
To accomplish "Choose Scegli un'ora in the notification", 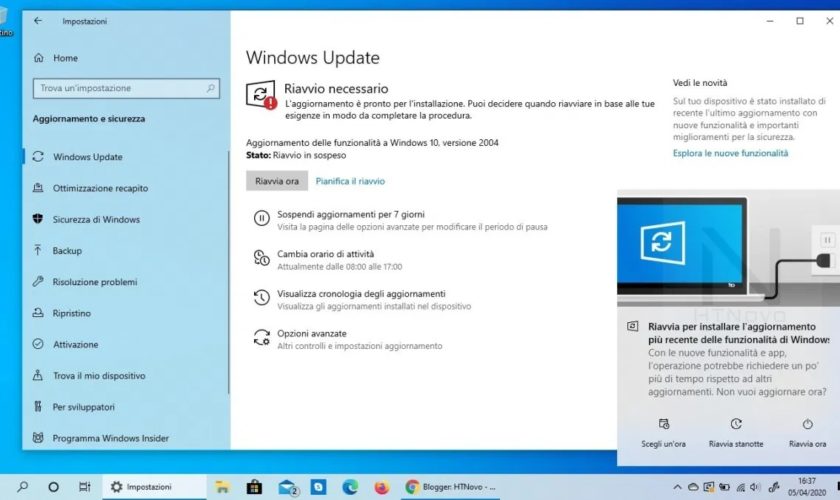I will click(663, 432).
